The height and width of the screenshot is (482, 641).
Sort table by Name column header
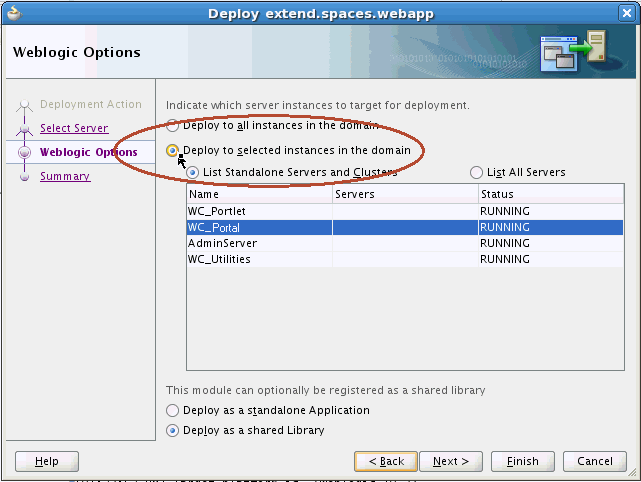(258, 194)
